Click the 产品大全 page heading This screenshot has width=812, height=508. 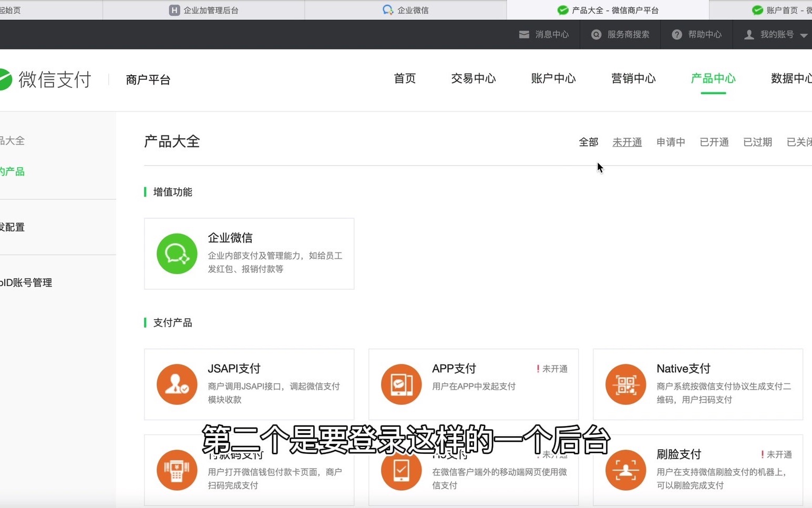click(x=172, y=141)
